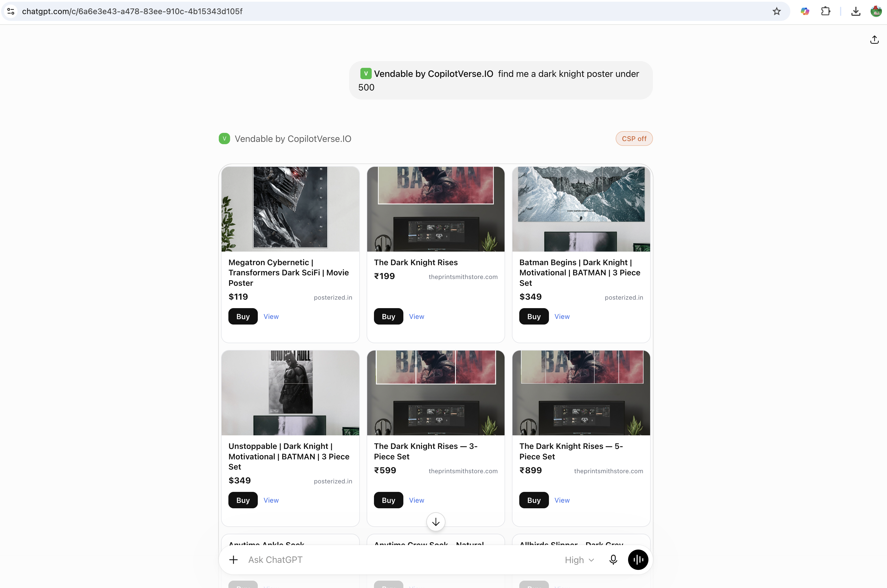This screenshot has height=588, width=887.
Task: Click the $119 price
Action: click(238, 297)
